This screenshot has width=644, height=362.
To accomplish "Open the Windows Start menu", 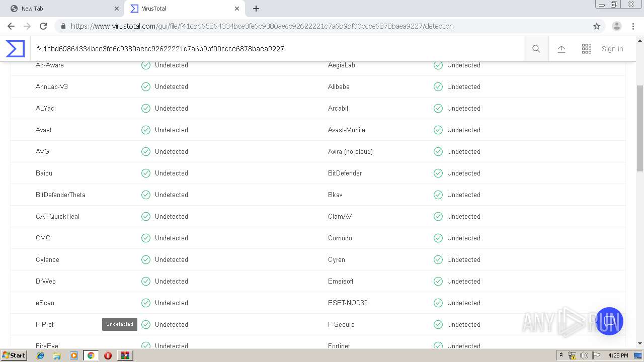I will tap(14, 355).
